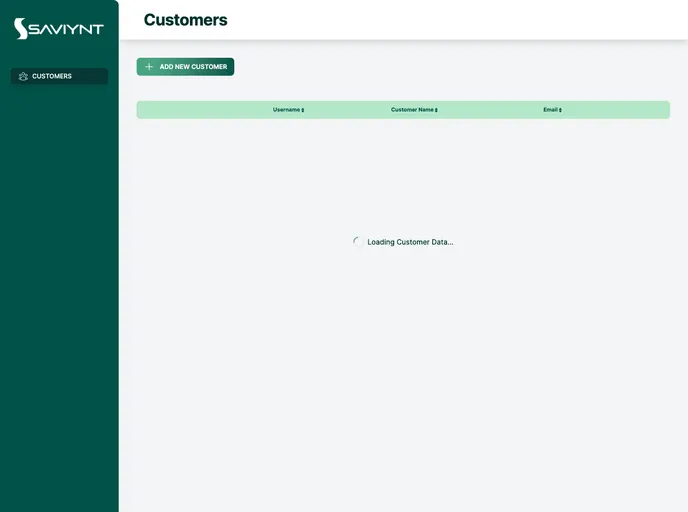Click the Customers page title heading
Image resolution: width=688 pixels, height=512 pixels.
(185, 20)
